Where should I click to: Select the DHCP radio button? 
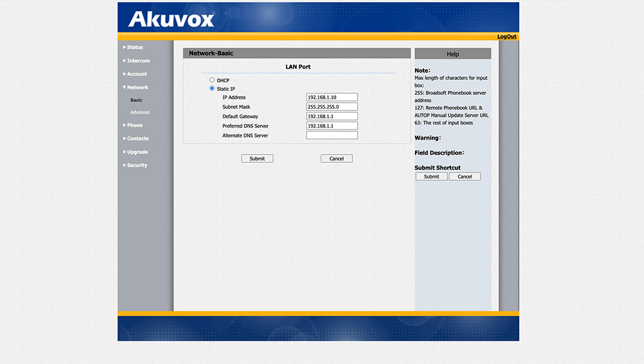pos(212,80)
